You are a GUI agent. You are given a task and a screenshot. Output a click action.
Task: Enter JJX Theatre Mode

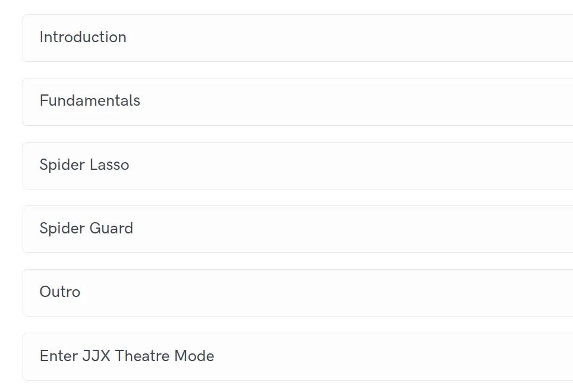(297, 356)
